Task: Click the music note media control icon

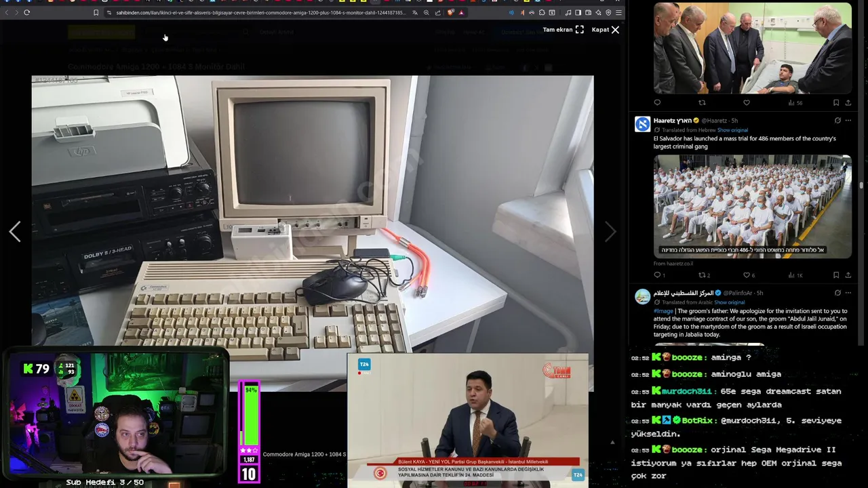Action: (x=568, y=12)
